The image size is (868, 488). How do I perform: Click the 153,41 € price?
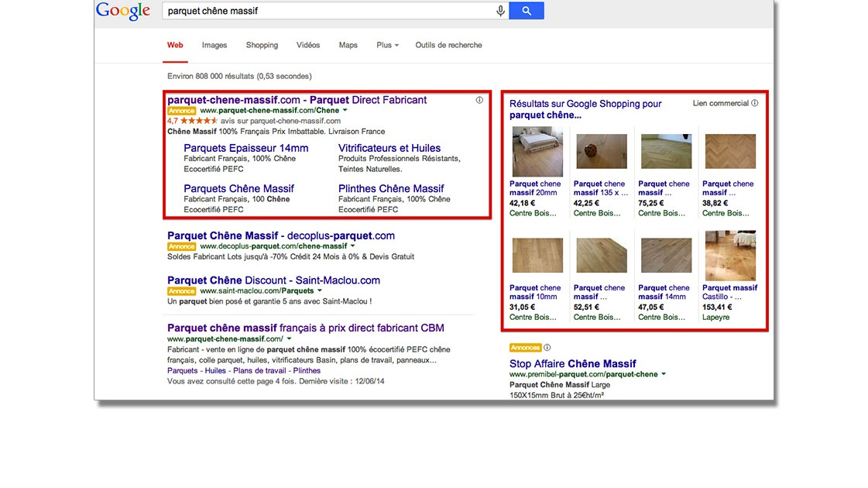pos(717,307)
